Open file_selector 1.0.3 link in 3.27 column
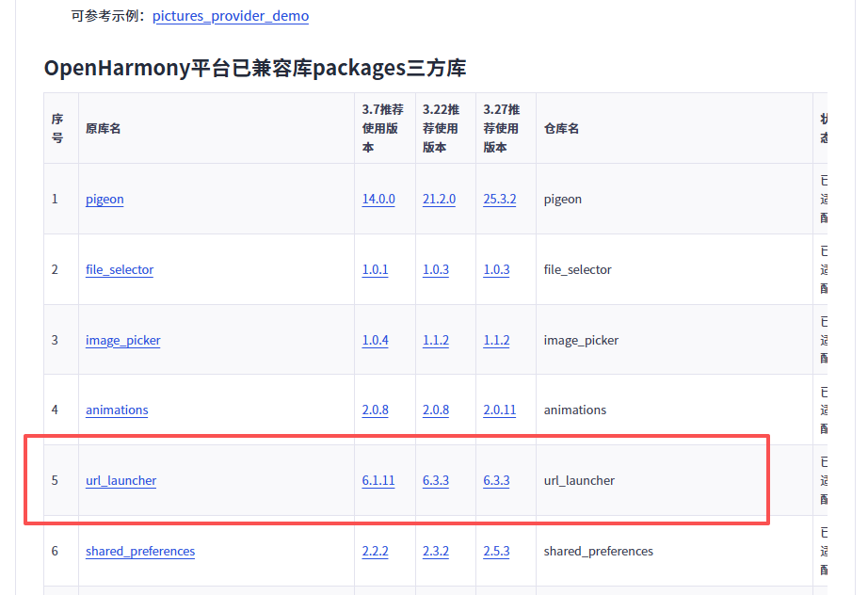This screenshot has width=868, height=595. (x=496, y=269)
